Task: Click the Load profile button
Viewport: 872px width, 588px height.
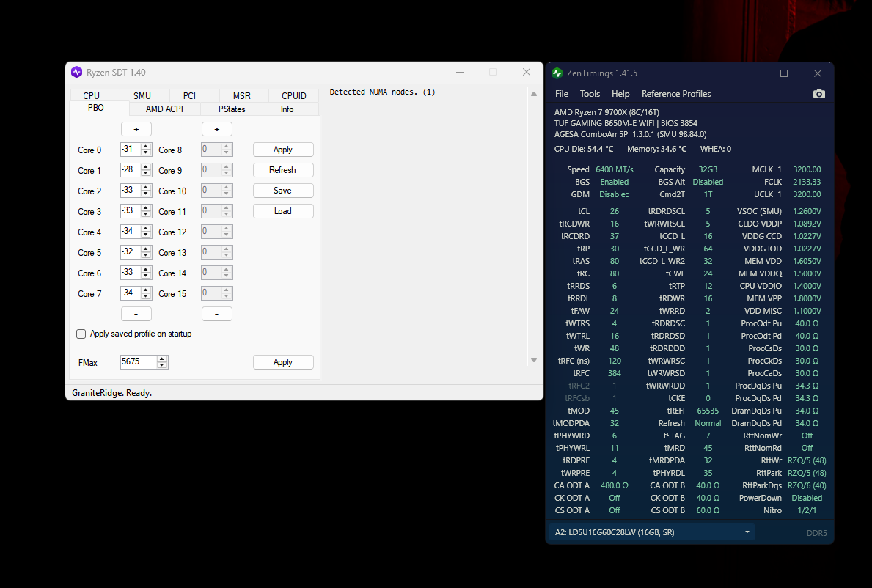Action: (x=283, y=211)
